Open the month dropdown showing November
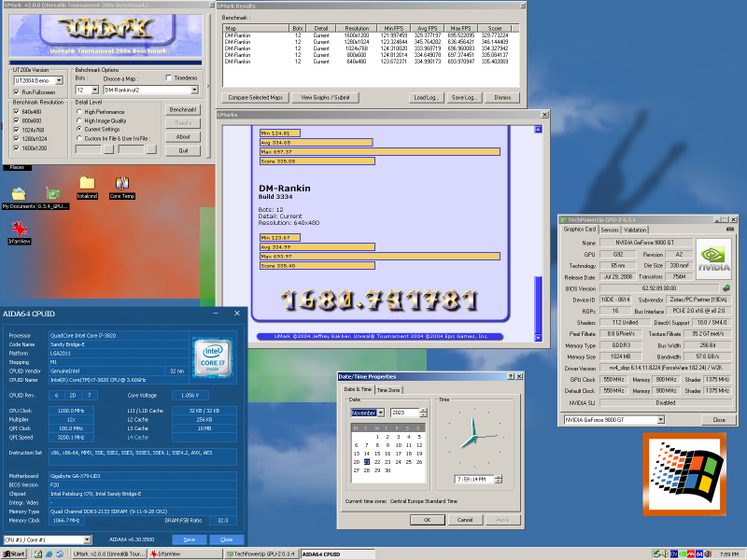Screen dimensions: 747x560 click(x=381, y=413)
